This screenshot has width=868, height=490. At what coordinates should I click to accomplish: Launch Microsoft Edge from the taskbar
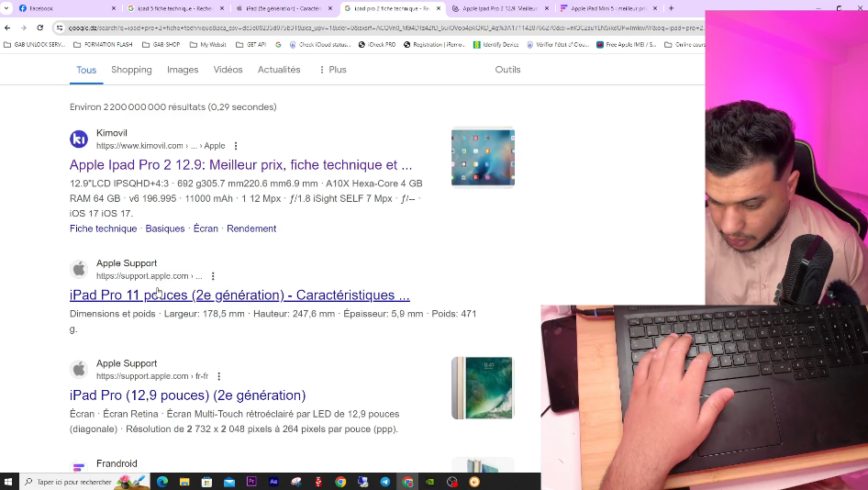point(162,482)
